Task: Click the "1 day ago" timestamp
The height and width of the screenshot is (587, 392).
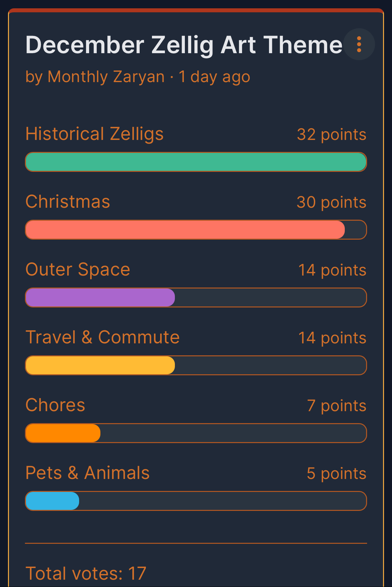Action: coord(214,77)
